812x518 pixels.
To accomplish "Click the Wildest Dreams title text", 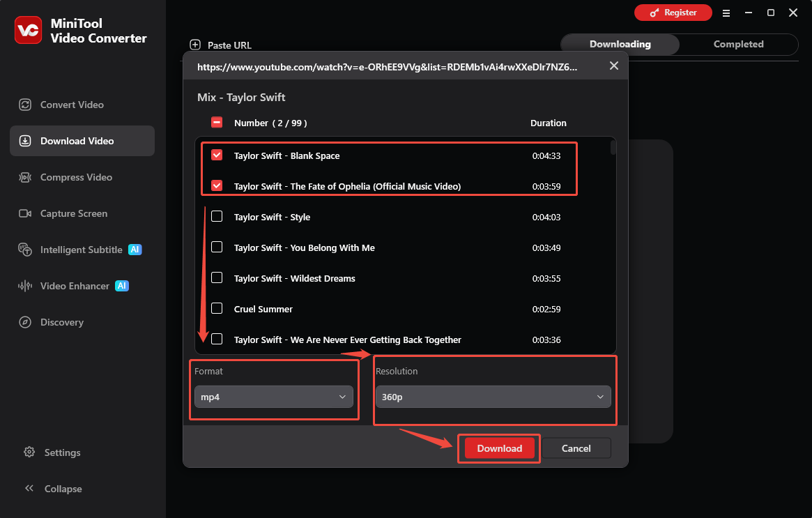I will point(294,279).
